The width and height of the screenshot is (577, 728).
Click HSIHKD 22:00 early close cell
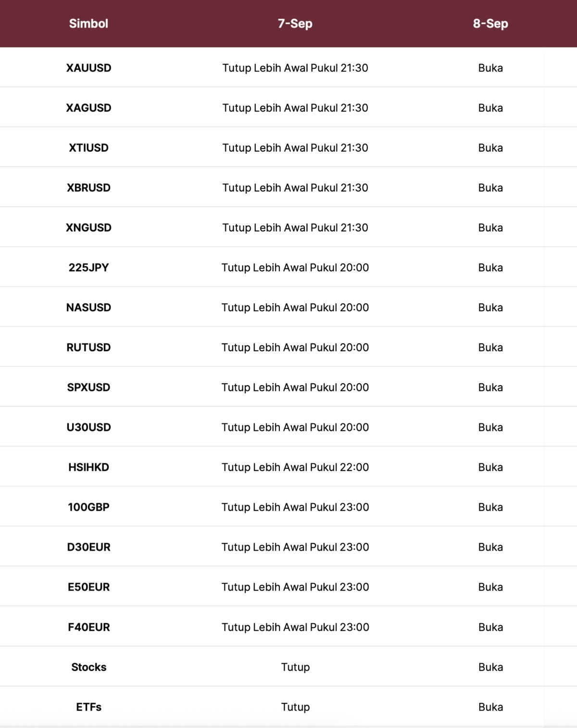295,467
